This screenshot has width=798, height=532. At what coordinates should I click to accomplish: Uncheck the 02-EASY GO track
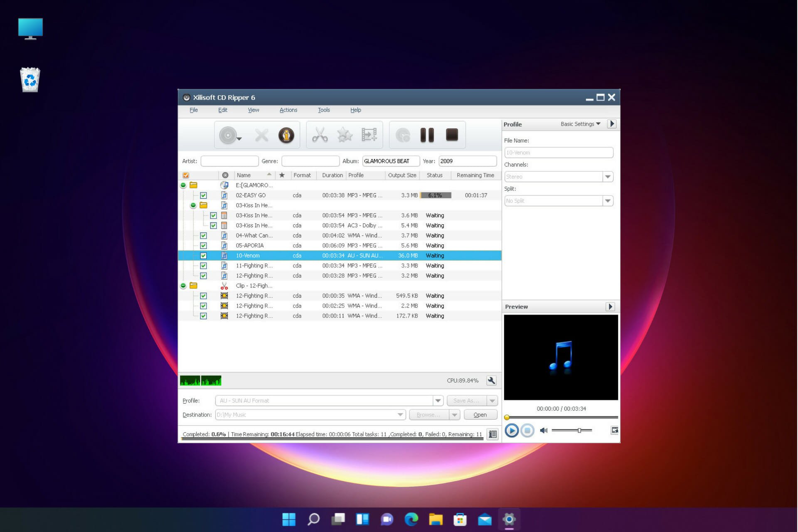pos(203,195)
